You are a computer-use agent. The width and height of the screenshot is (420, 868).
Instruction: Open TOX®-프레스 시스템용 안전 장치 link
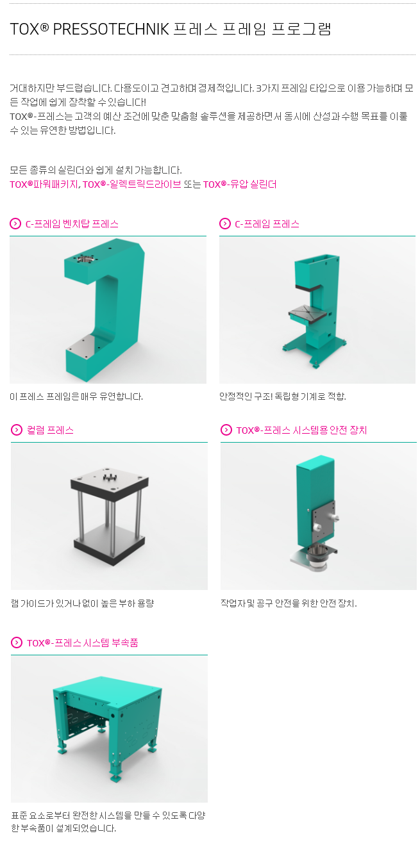(x=301, y=430)
